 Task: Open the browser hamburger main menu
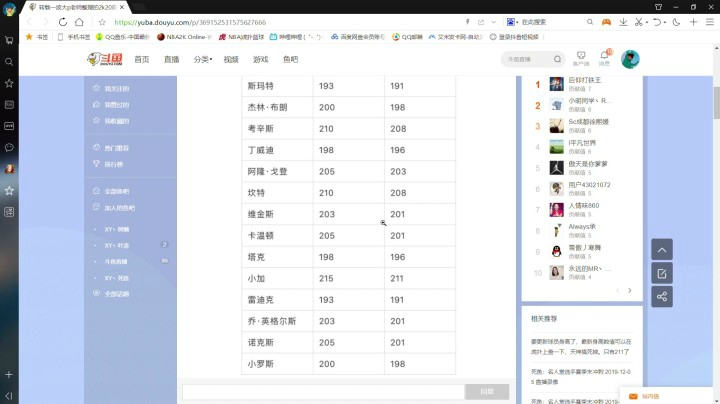[710, 22]
